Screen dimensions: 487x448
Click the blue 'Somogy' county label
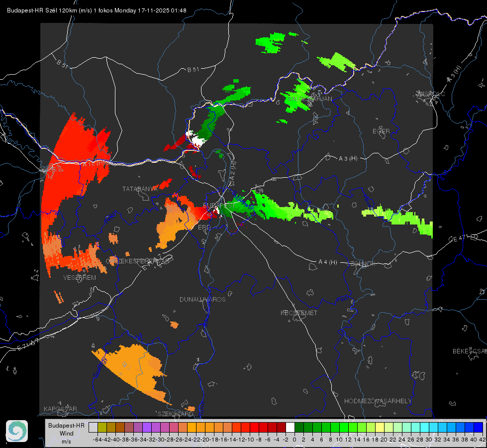100,367
